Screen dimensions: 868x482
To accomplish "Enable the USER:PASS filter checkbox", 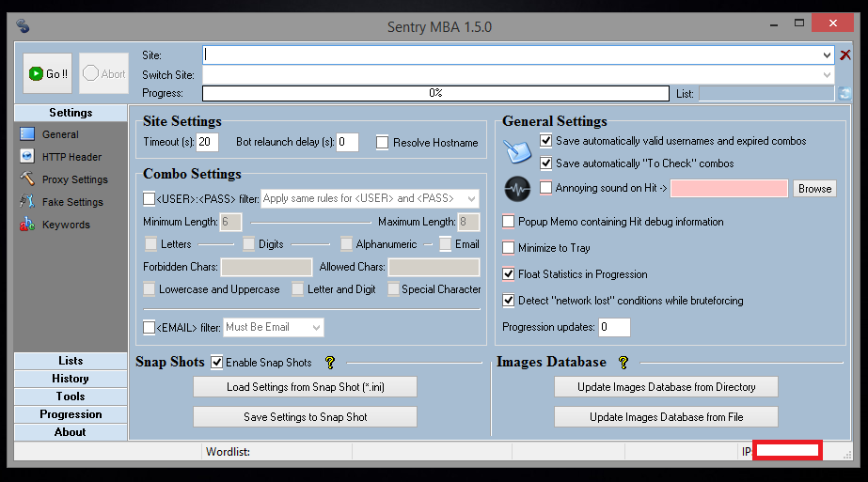I will click(149, 198).
